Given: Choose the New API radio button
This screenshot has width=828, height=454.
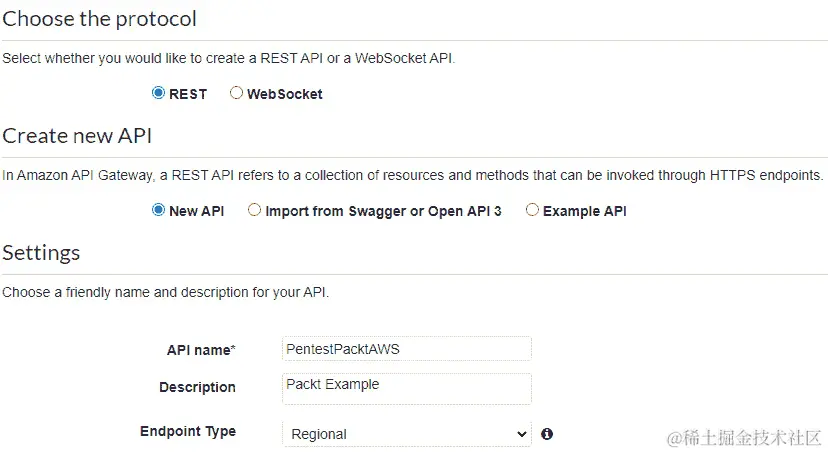Looking at the screenshot, I should coord(158,210).
